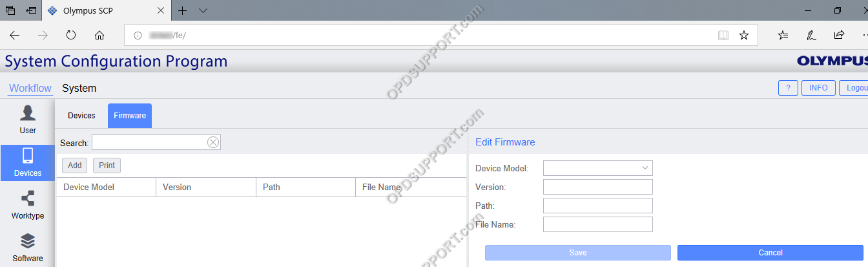The width and height of the screenshot is (868, 267).
Task: Go back in the browser
Action: pyautogui.click(x=15, y=36)
